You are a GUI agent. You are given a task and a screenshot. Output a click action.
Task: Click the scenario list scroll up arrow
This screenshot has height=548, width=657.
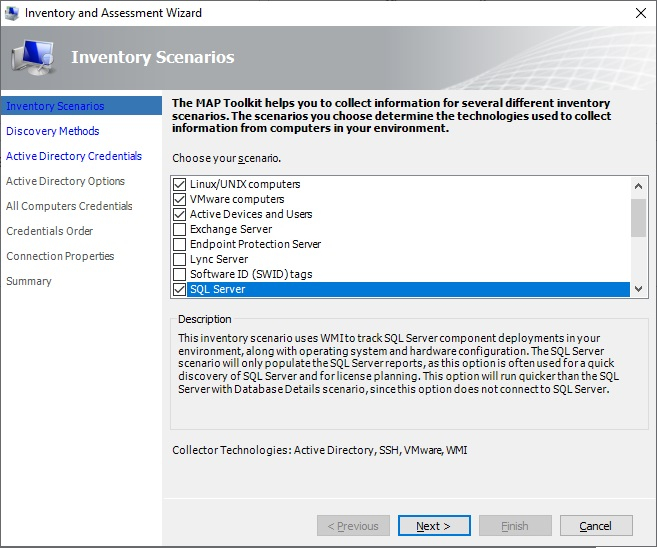pyautogui.click(x=639, y=186)
